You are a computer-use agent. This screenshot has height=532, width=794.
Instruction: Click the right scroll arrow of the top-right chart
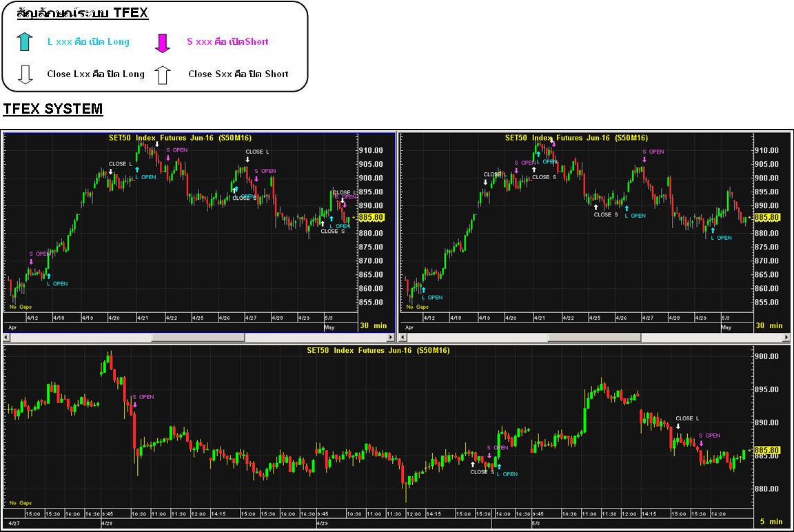click(786, 337)
